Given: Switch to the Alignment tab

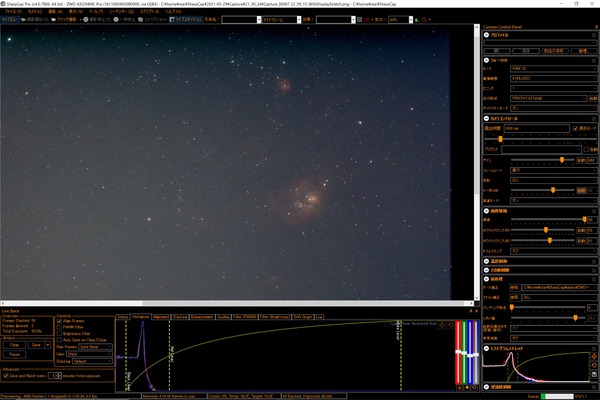Looking at the screenshot, I should (x=162, y=315).
